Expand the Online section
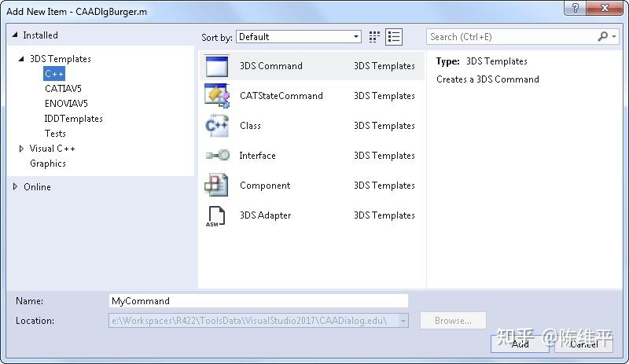The width and height of the screenshot is (629, 364). point(15,186)
